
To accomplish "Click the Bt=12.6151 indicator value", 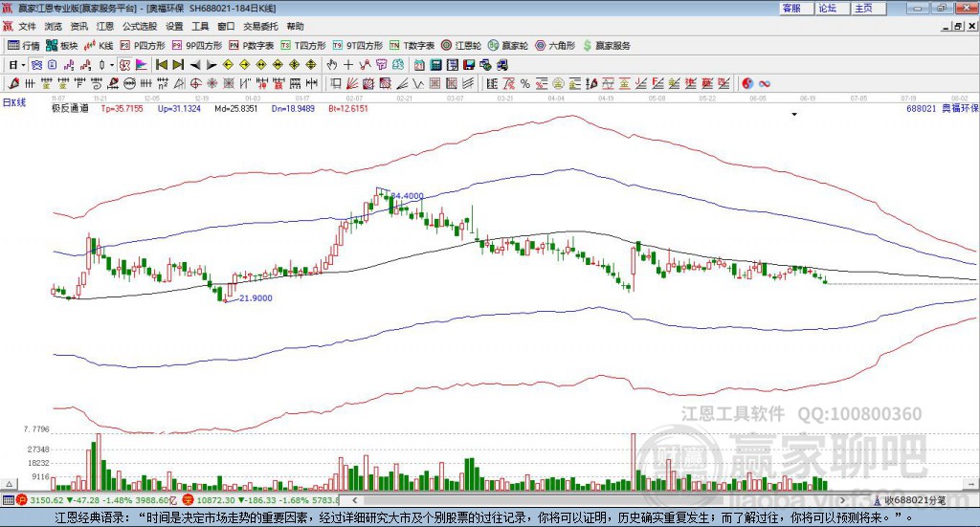I will [348, 109].
